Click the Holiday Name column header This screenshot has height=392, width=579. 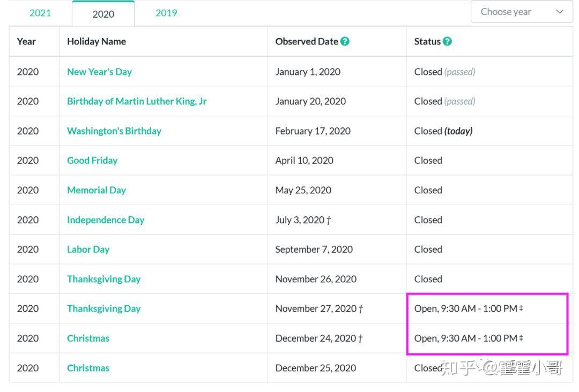[96, 41]
